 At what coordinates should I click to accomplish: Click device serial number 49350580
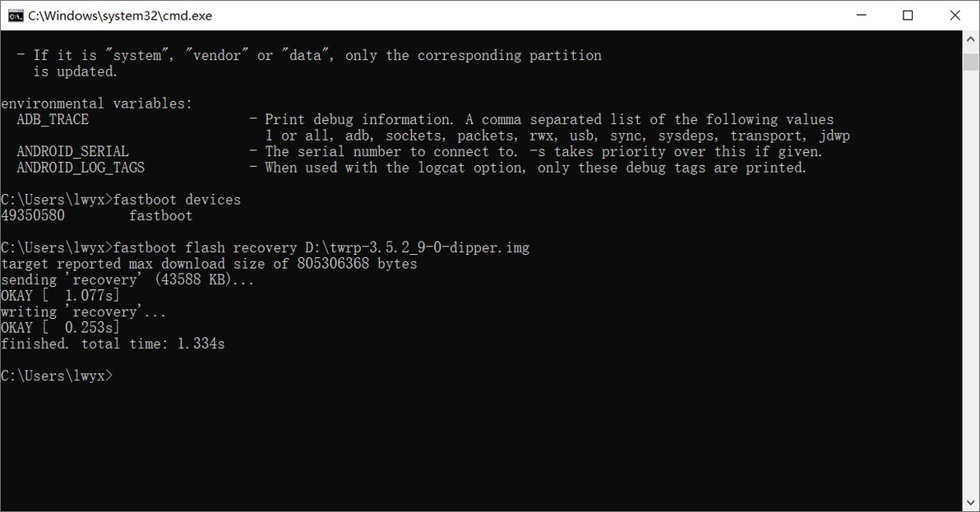(x=33, y=216)
